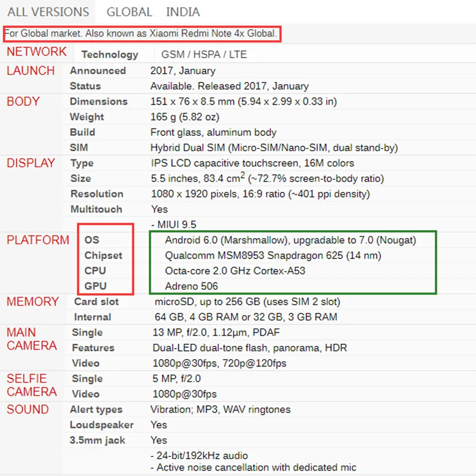
Task: Click the Announced label
Action: pos(98,71)
